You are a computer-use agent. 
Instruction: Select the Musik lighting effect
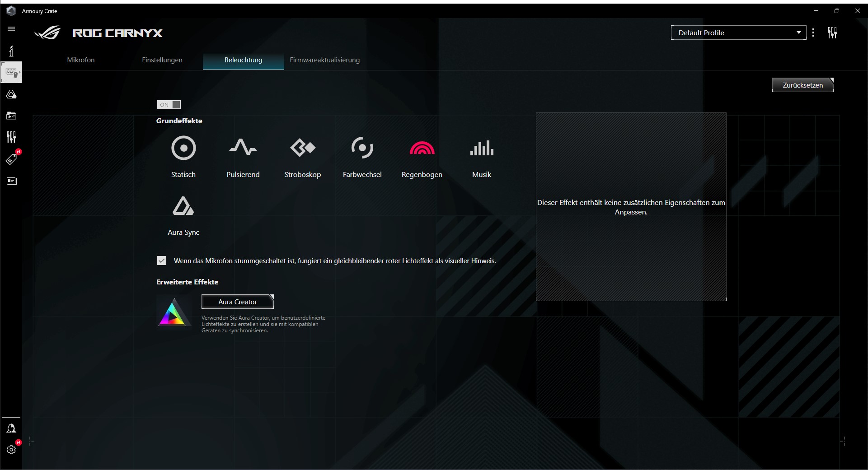pyautogui.click(x=481, y=149)
